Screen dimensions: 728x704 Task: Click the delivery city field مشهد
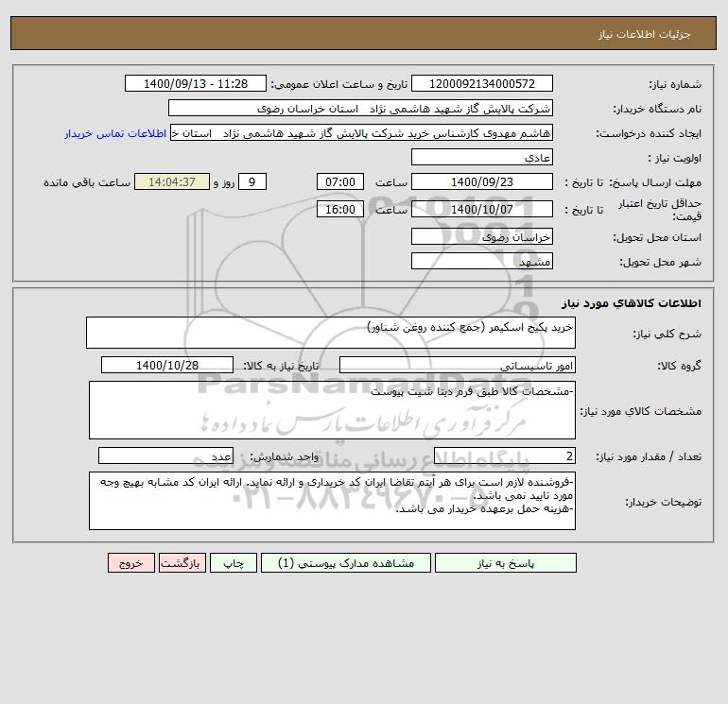pyautogui.click(x=482, y=261)
